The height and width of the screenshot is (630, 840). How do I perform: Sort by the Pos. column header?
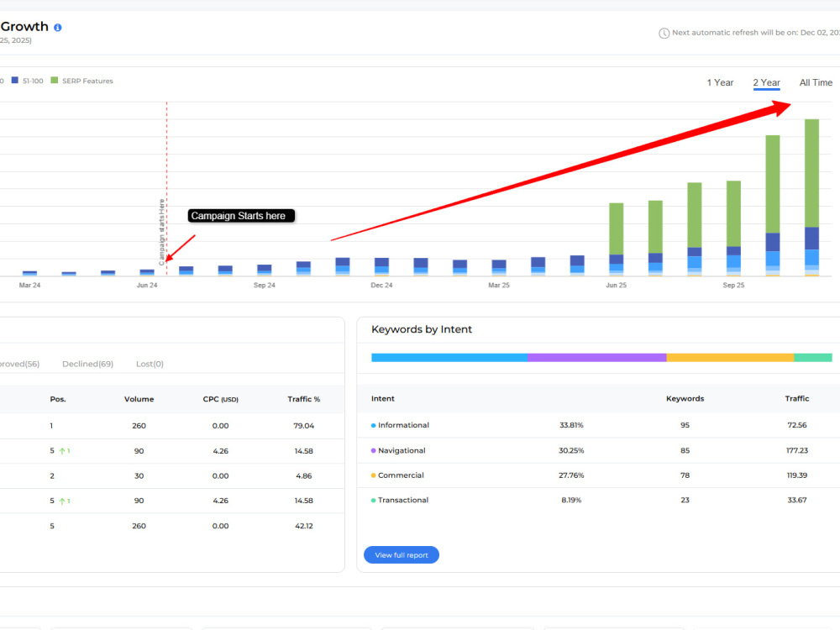[58, 399]
